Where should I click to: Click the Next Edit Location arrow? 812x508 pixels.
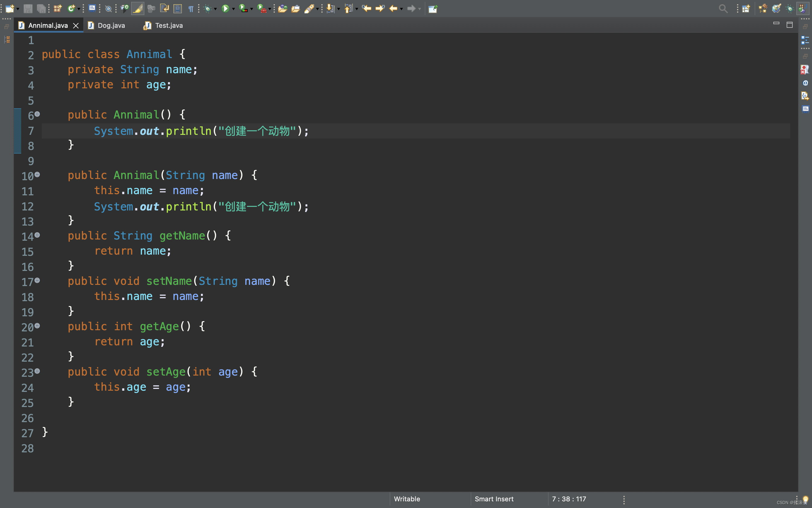(380, 8)
